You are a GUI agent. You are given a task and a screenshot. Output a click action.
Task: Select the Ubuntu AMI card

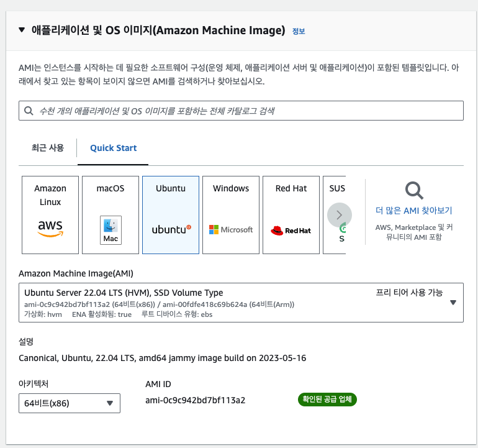[171, 215]
